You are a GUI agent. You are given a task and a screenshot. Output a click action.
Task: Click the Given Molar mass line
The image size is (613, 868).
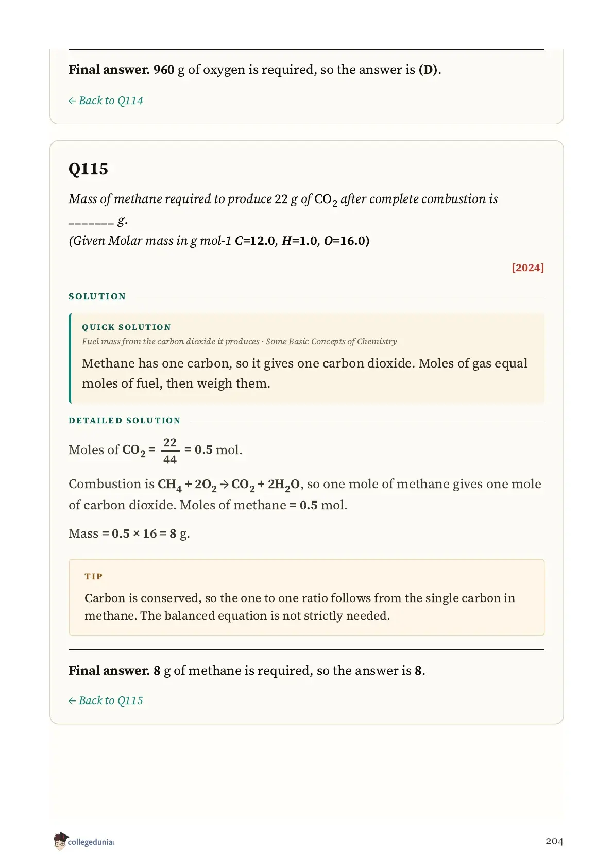click(219, 241)
